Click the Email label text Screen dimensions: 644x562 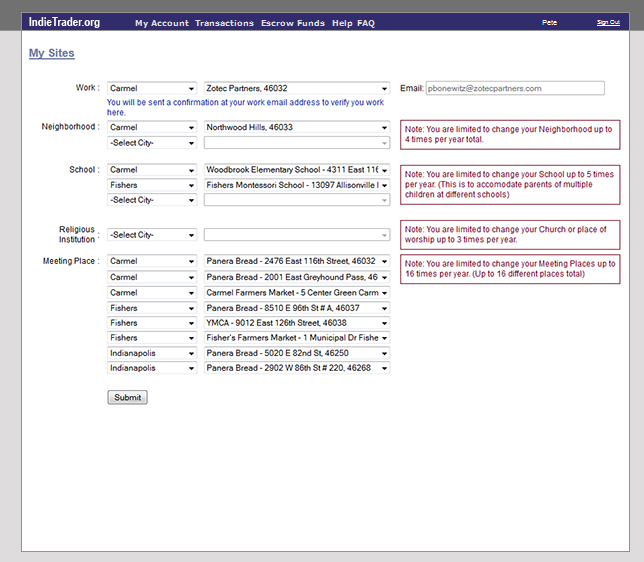[412, 88]
